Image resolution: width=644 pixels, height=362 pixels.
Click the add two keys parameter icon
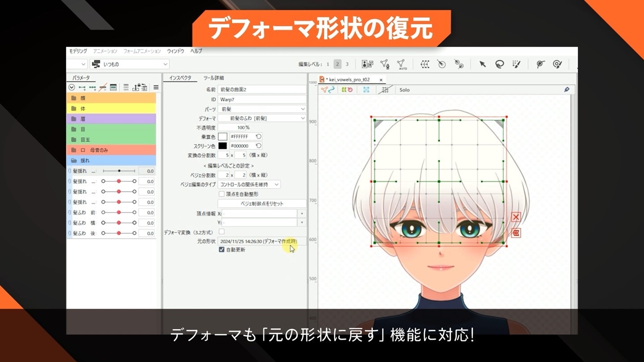point(82,87)
